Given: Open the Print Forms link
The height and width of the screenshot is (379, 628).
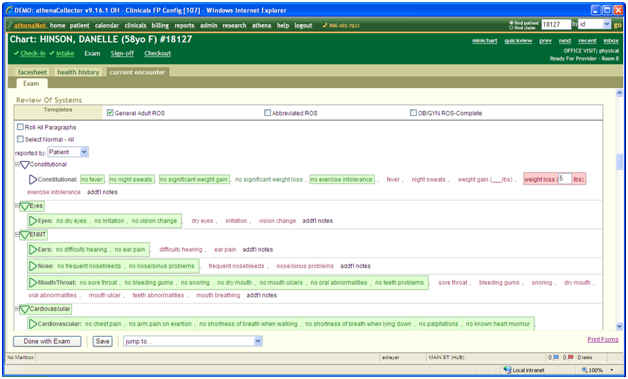Looking at the screenshot, I should 603,339.
